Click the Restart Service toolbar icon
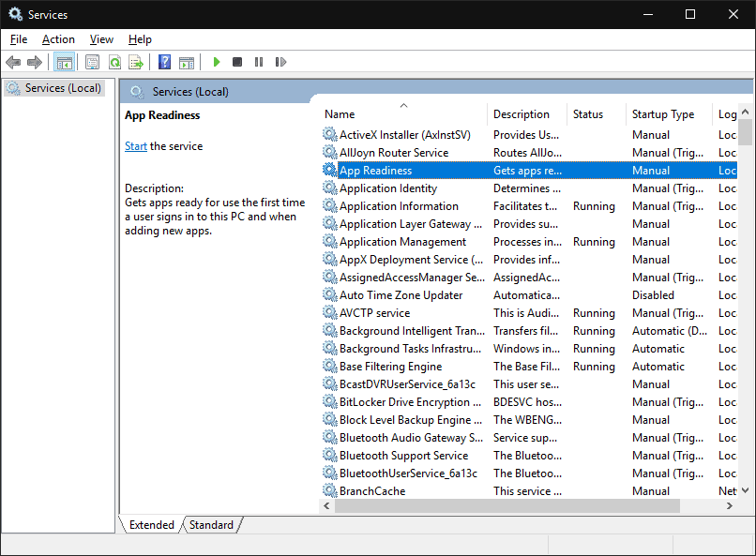 click(x=280, y=62)
